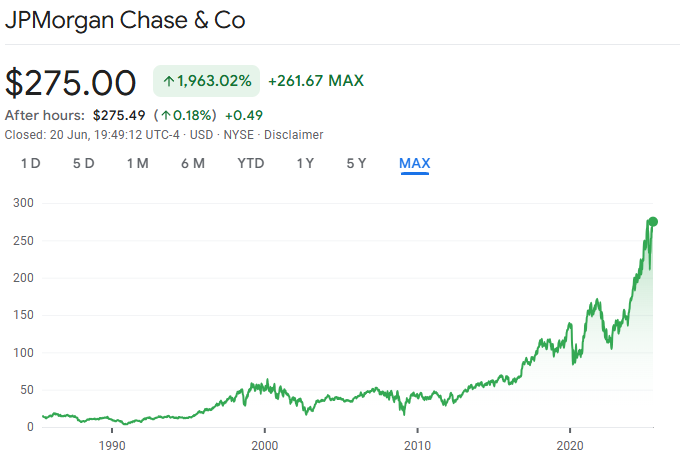Show the 1M chart range
680x465 pixels.
[x=137, y=163]
